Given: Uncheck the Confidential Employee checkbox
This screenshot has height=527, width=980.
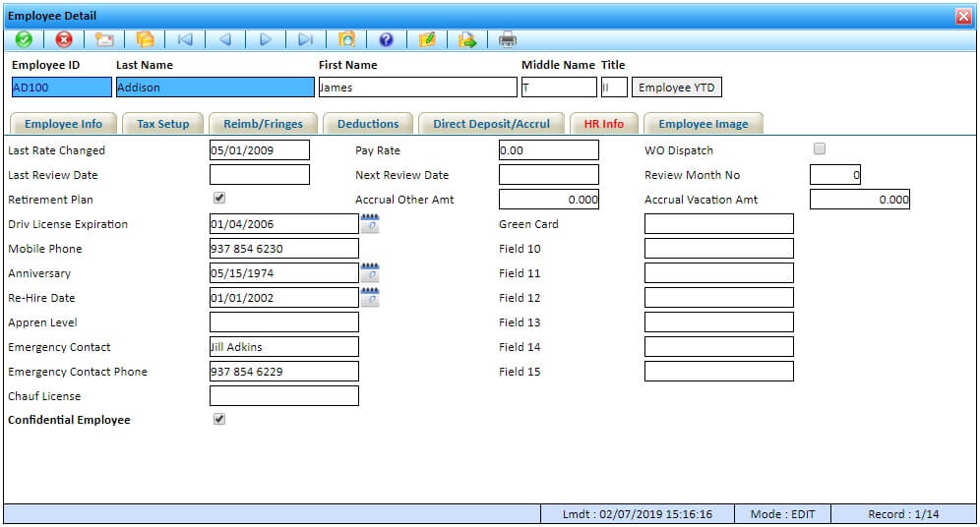Looking at the screenshot, I should pos(219,419).
